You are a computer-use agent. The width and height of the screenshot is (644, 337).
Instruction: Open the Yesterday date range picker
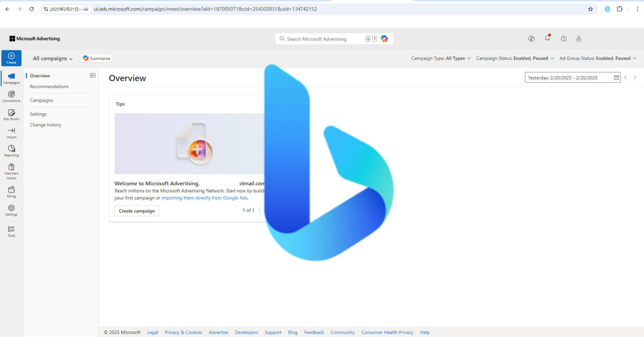(573, 78)
